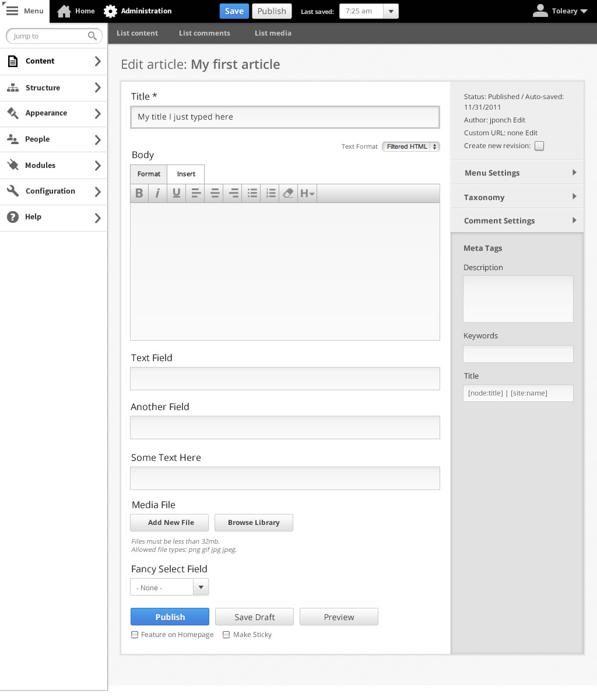Open the Fancy Select Field dropdown
This screenshot has height=700, width=597.
[x=170, y=587]
